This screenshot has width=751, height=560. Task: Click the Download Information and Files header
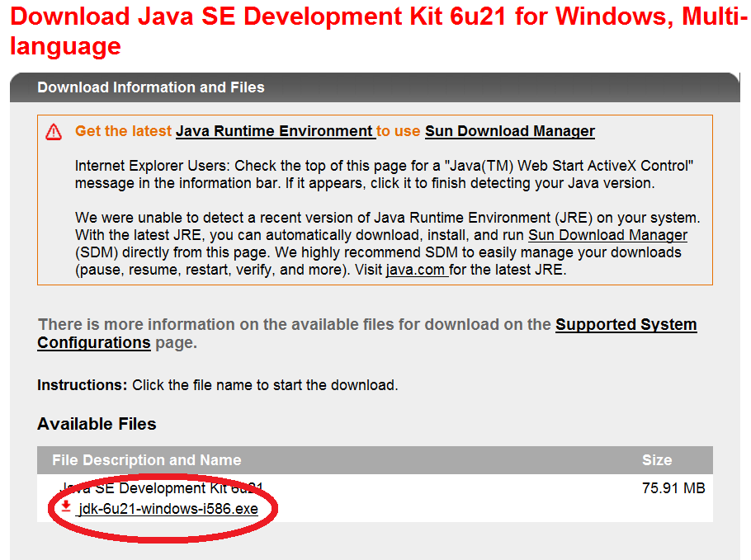[151, 87]
